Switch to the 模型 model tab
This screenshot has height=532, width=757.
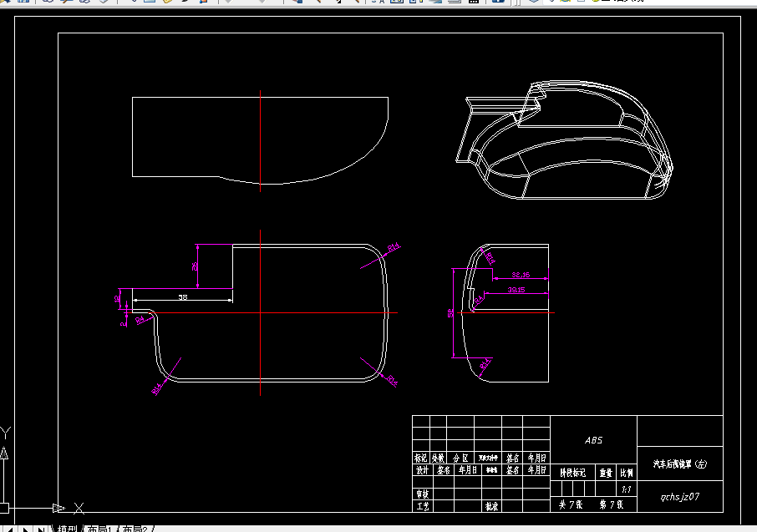[x=67, y=529]
